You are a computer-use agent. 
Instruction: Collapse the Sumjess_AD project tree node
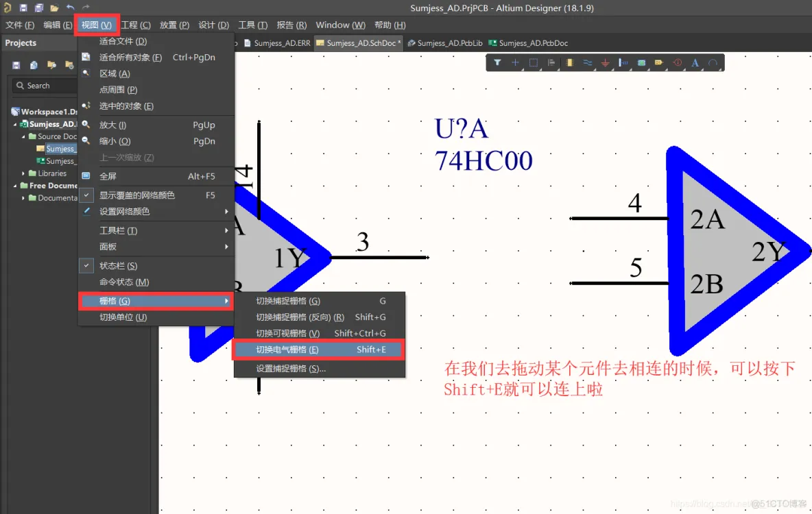[x=15, y=124]
